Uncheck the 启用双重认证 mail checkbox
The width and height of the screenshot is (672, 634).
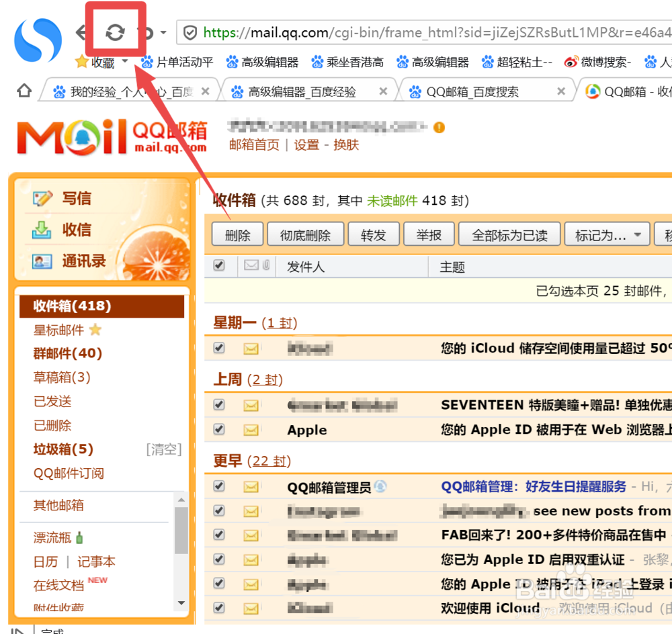pos(219,559)
